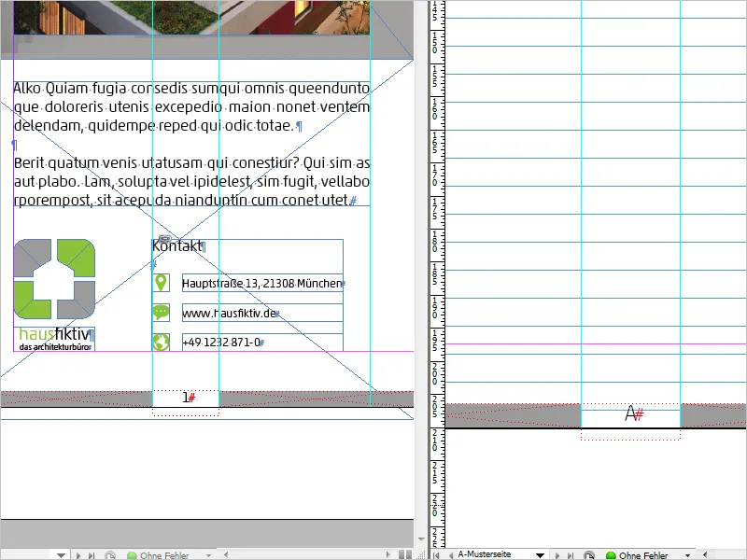Go to next page in left window
The height and width of the screenshot is (560, 747).
78,555
